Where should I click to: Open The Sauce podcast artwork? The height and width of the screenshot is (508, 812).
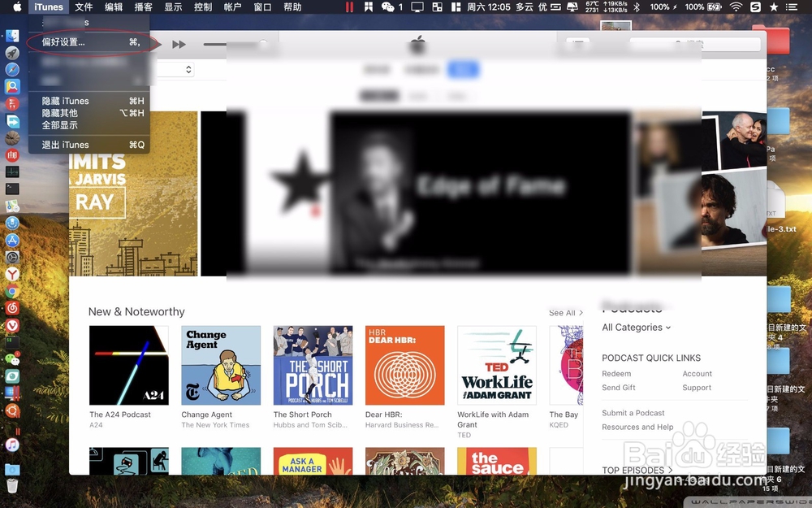497,461
